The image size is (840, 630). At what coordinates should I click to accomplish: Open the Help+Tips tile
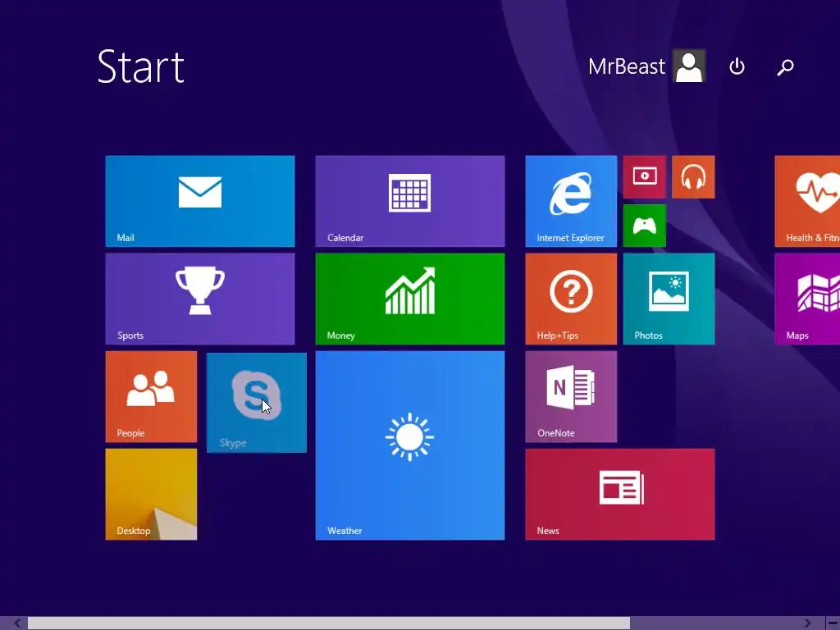(x=571, y=299)
